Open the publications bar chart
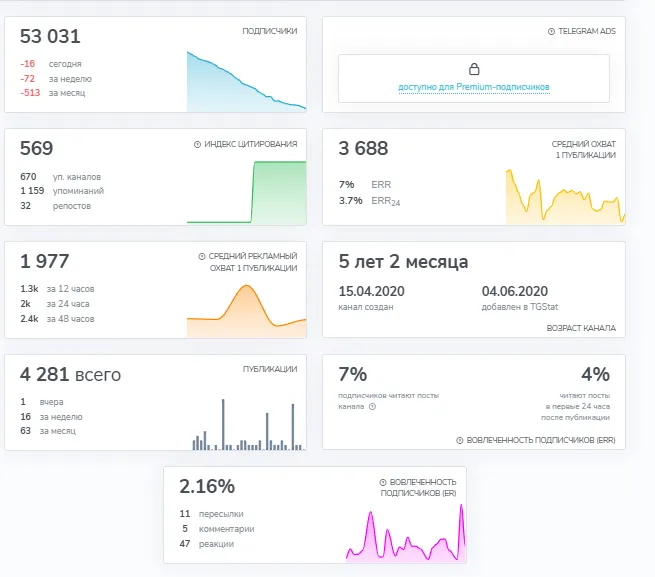 249,424
